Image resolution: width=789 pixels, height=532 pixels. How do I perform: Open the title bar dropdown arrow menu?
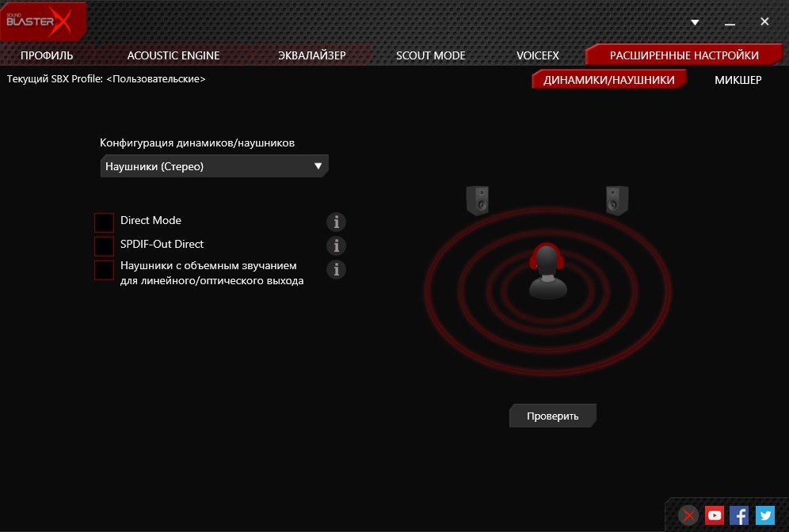tap(695, 22)
